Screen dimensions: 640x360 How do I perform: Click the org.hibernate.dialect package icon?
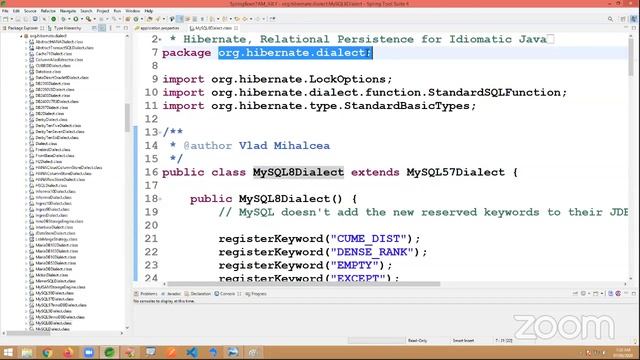tap(26, 36)
